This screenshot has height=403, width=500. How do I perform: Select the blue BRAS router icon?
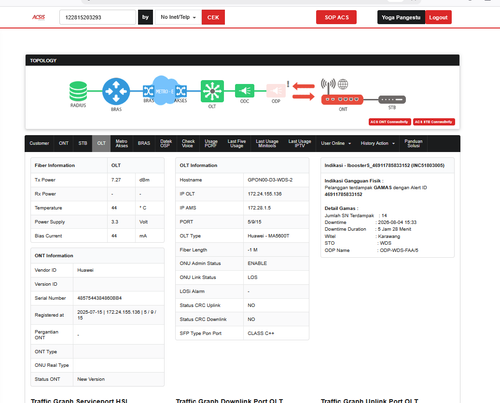pyautogui.click(x=116, y=91)
